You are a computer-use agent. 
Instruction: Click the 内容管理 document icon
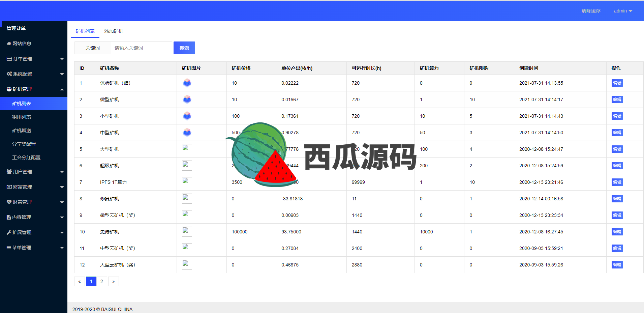click(x=9, y=217)
